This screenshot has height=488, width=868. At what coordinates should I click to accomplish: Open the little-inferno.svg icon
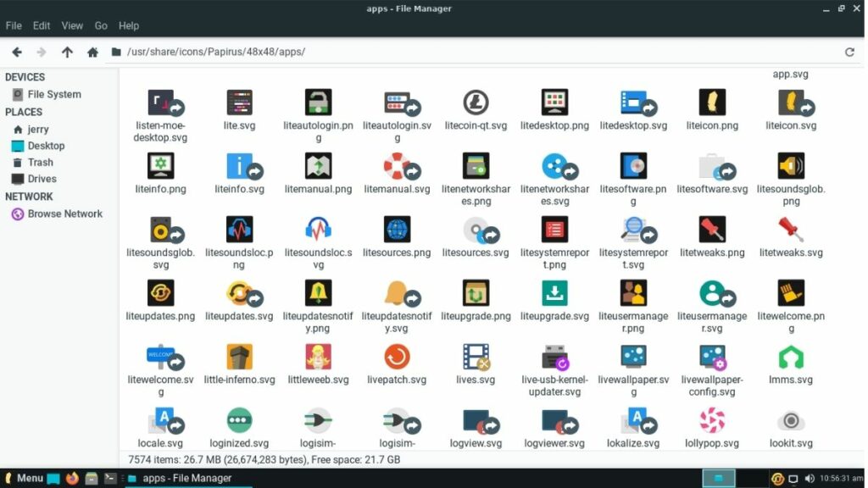tap(240, 356)
